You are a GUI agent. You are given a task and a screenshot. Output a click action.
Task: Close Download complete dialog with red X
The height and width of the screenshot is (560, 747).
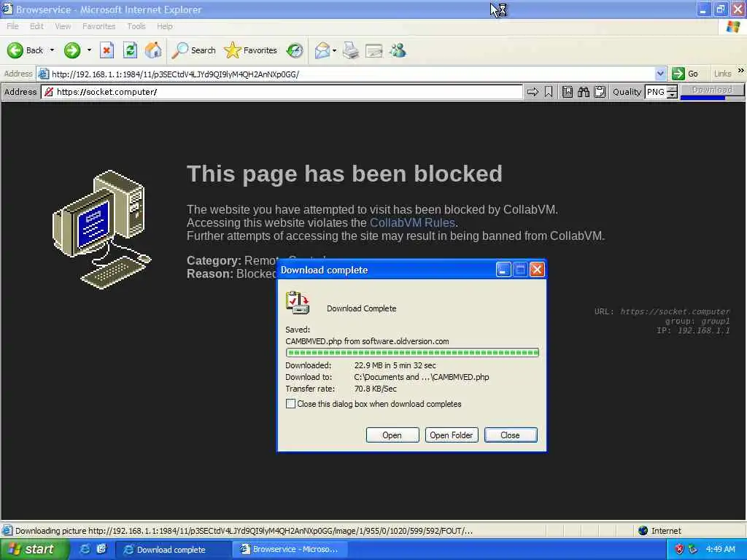(x=537, y=270)
